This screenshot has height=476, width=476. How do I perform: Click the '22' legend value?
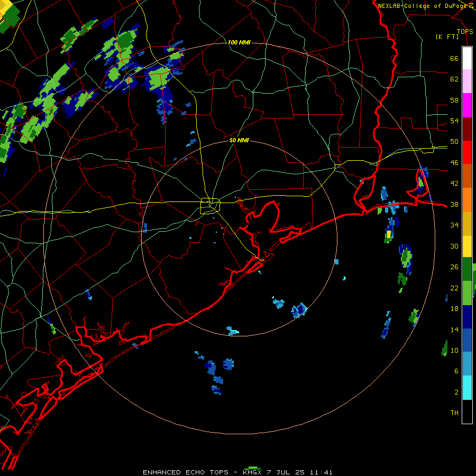point(454,288)
